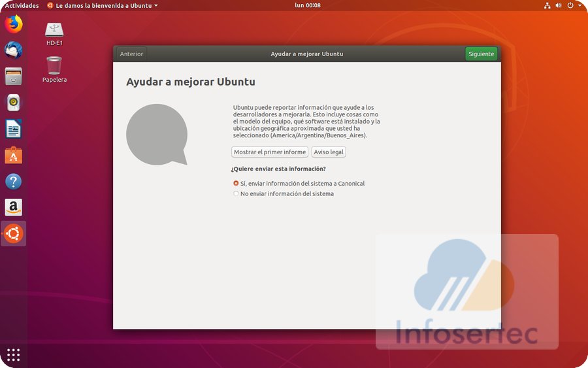Expand the 'Le damos la bienvenida a Ubuntu' app menu
Image resolution: width=588 pixels, height=368 pixels.
tap(103, 5)
